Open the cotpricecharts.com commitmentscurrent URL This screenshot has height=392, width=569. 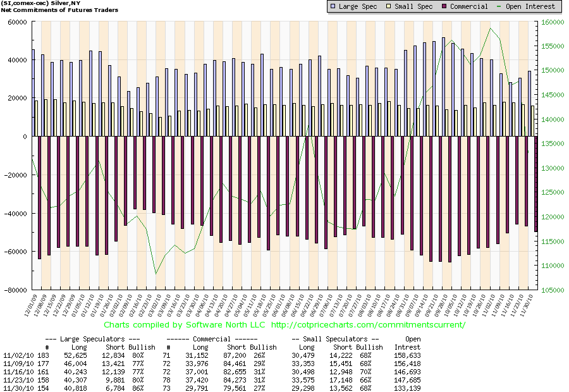coord(368,325)
